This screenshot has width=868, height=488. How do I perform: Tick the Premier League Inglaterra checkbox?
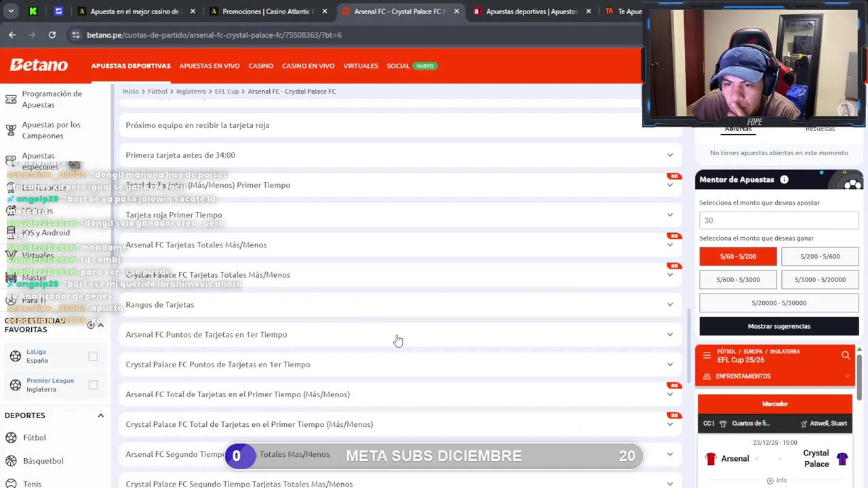[x=93, y=385]
